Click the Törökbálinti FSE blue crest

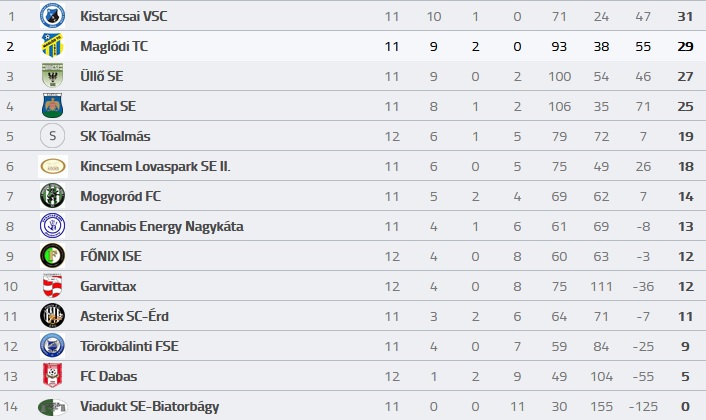(52, 346)
